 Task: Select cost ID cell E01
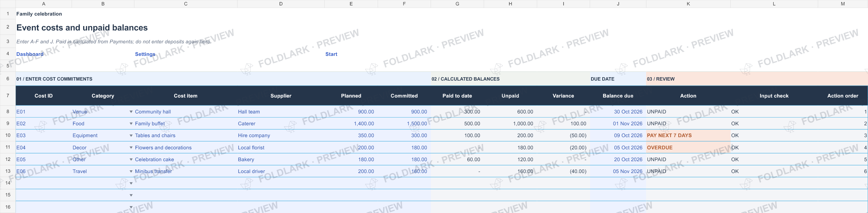[x=43, y=112]
